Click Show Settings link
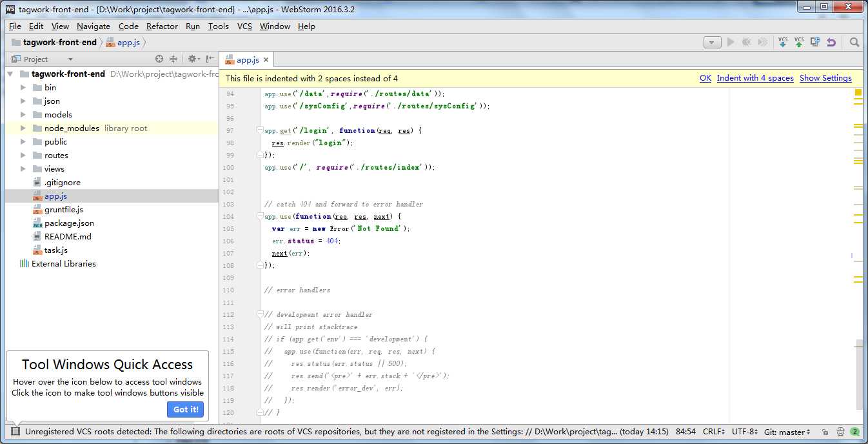 (x=825, y=77)
